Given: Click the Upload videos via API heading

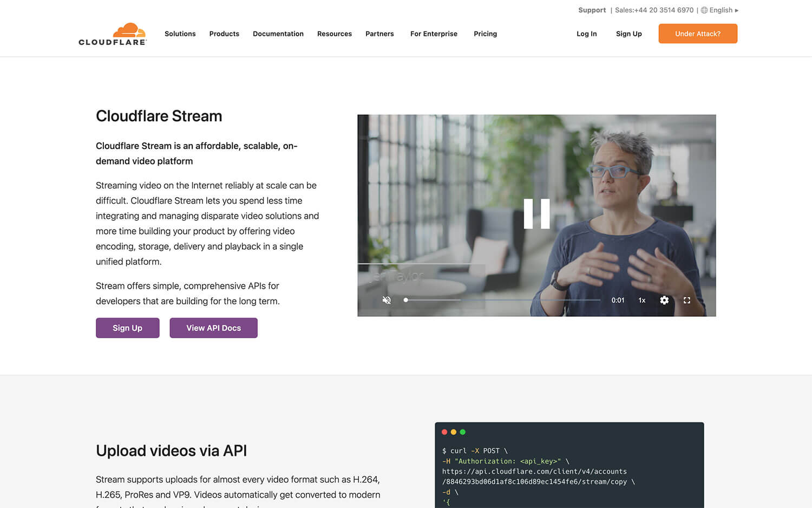Looking at the screenshot, I should [x=171, y=451].
